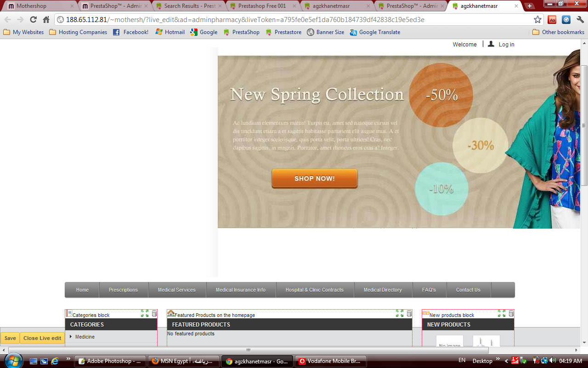Click Show Desktop quick launch icon
The width and height of the screenshot is (588, 368).
point(34,361)
